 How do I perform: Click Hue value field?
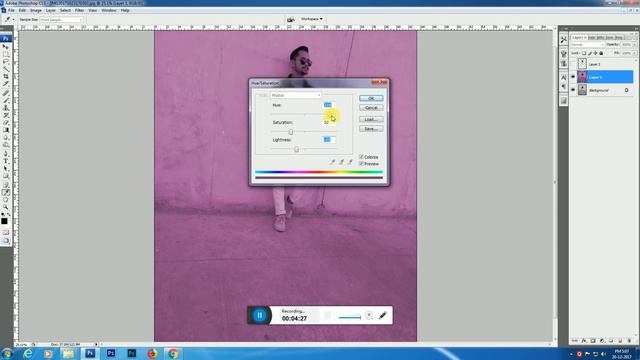(329, 105)
